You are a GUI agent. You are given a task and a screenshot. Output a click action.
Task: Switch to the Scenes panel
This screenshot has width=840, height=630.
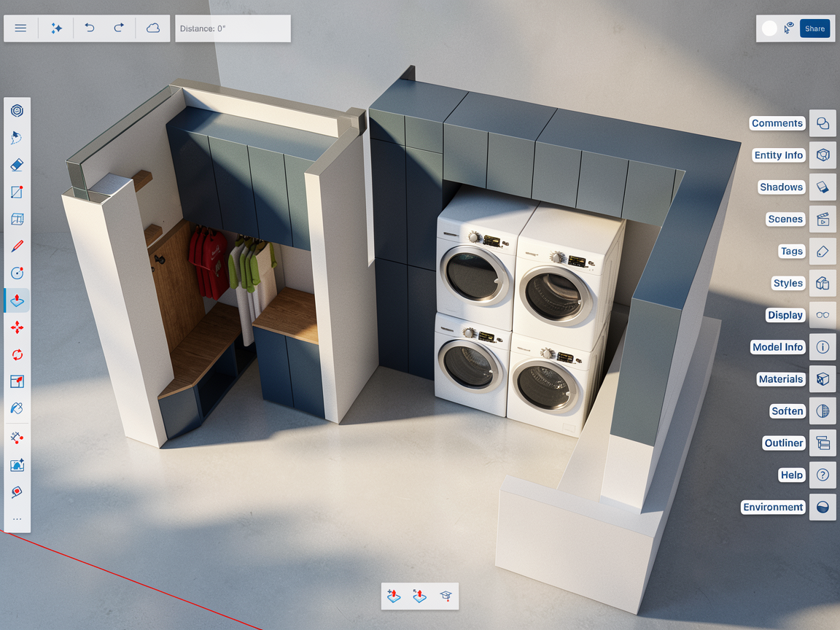click(x=822, y=219)
